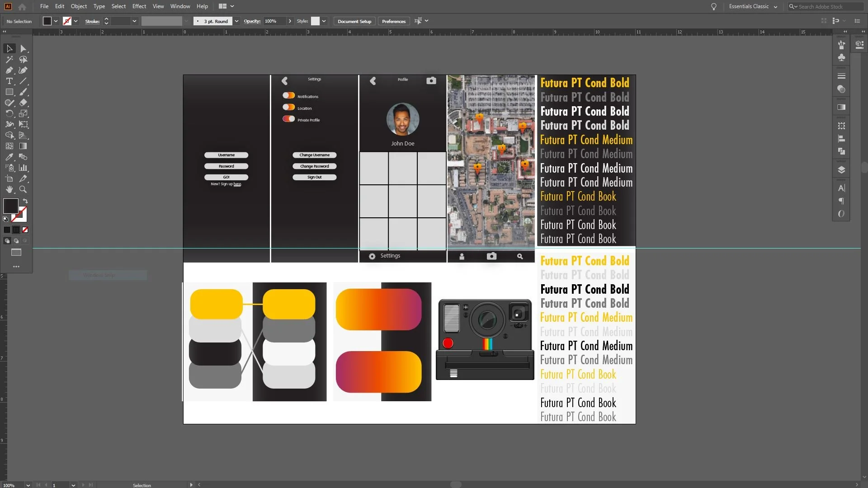Open the Gradient panel icon

841,107
